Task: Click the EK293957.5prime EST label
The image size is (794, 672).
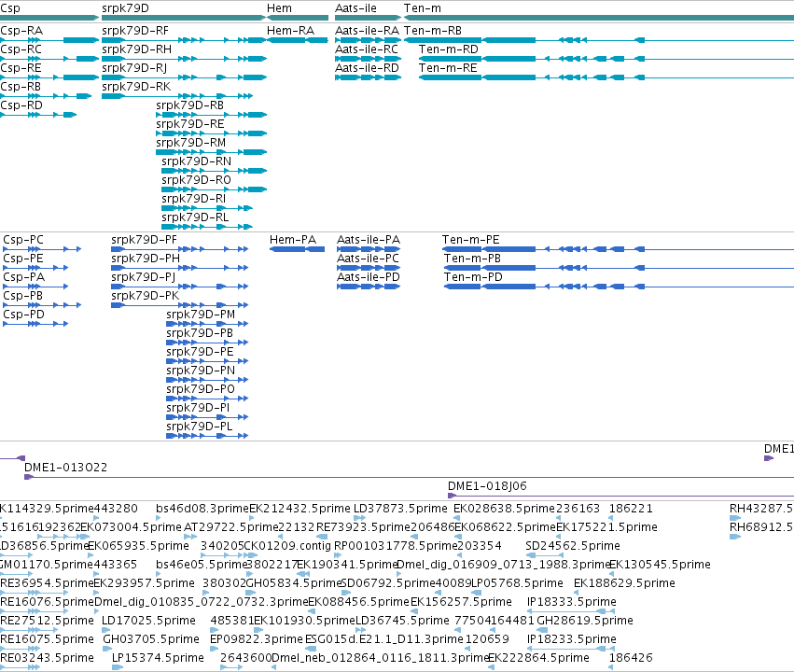Action: [x=145, y=583]
